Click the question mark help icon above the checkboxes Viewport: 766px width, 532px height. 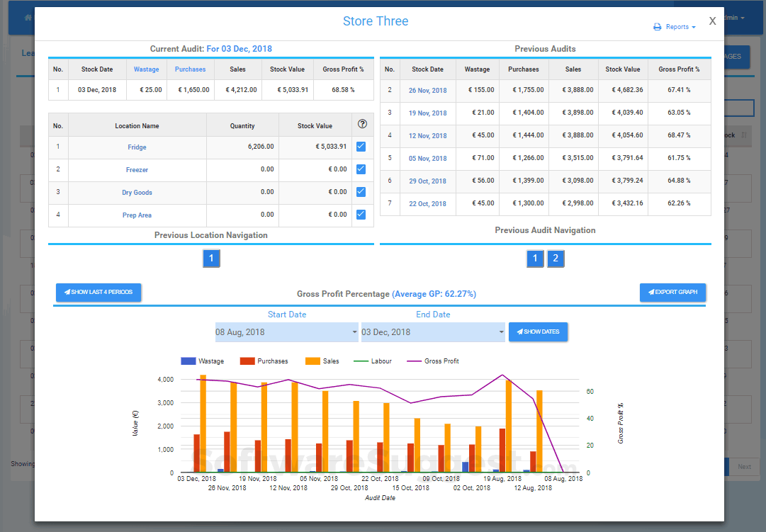[x=362, y=124]
